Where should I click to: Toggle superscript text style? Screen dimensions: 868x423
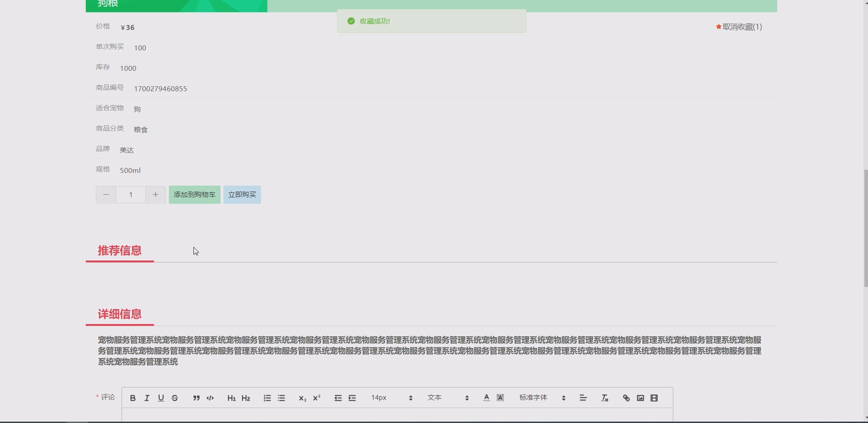316,398
